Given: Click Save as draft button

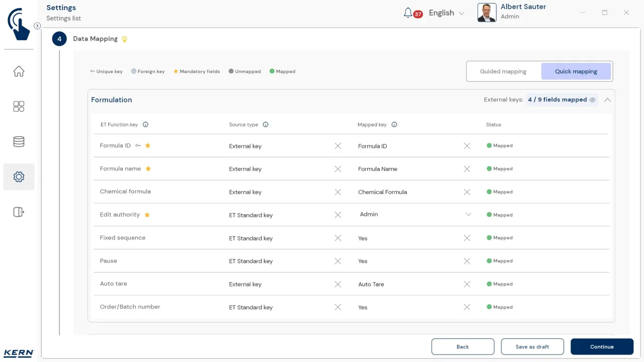Looking at the screenshot, I should coord(532,346).
